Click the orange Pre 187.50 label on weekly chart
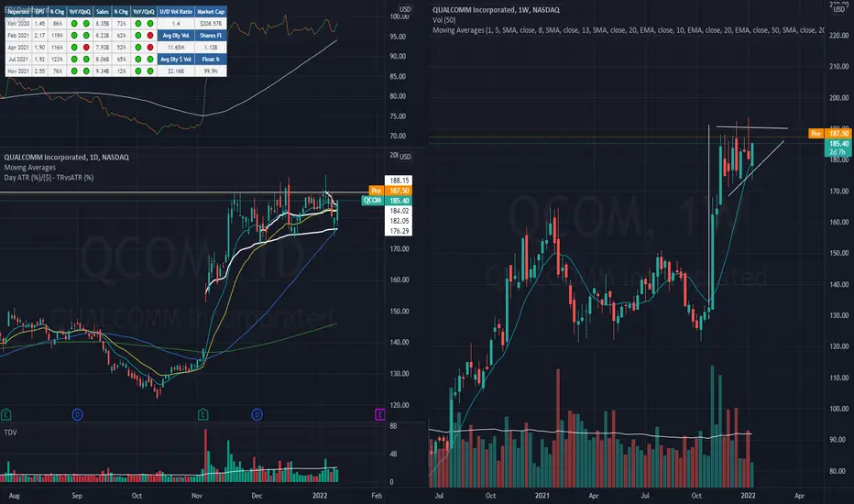Image resolution: width=854 pixels, height=504 pixels. (x=830, y=134)
